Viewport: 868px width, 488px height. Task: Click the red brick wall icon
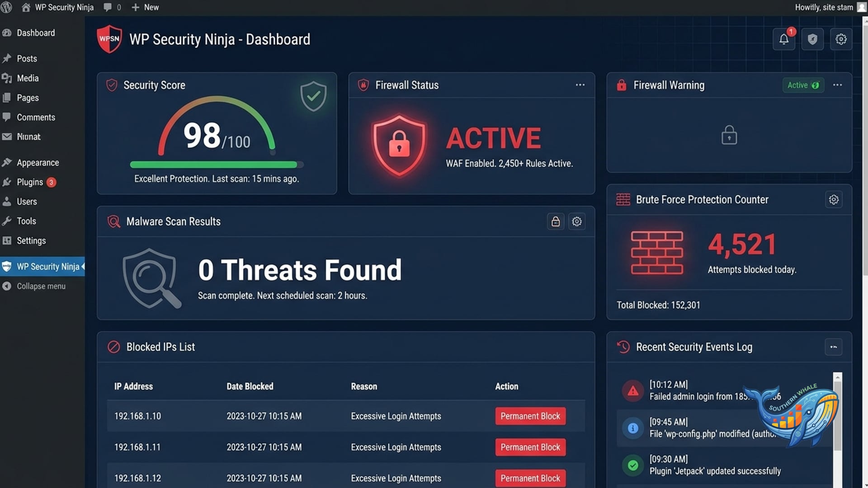[657, 253]
